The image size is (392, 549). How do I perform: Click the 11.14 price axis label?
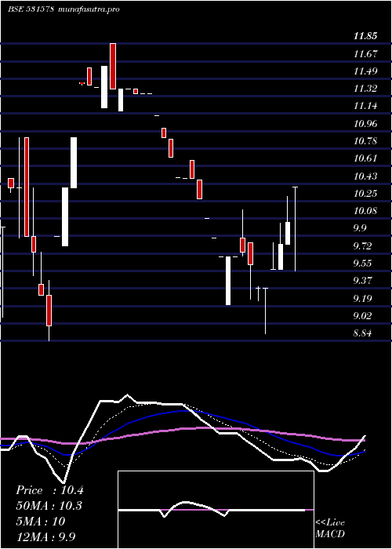pos(365,106)
